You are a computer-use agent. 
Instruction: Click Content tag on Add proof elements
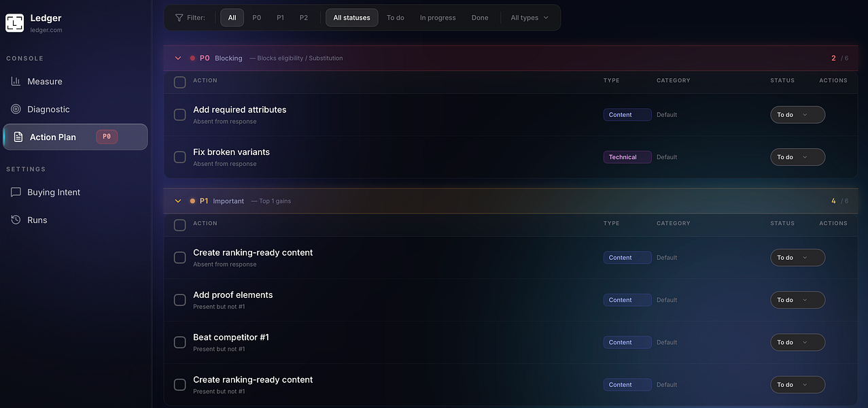[627, 300]
